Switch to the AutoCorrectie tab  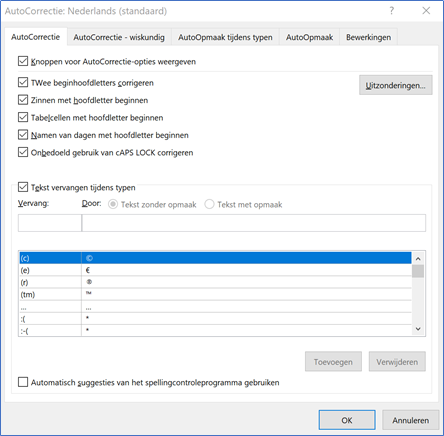[x=35, y=37]
